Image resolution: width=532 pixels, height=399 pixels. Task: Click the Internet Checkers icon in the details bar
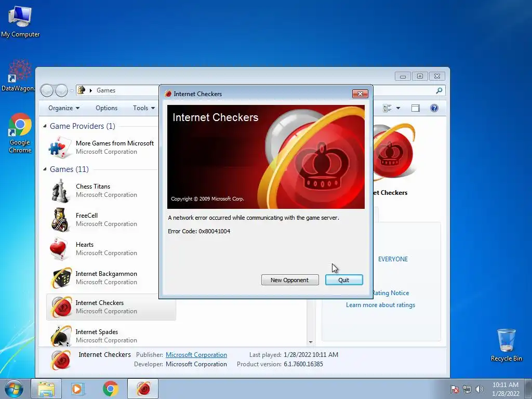pyautogui.click(x=61, y=360)
